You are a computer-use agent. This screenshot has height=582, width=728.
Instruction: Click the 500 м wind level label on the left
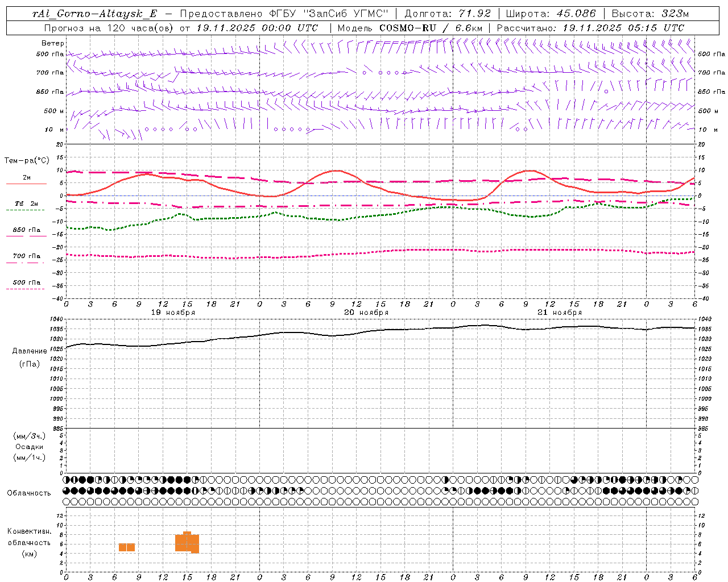coord(54,111)
